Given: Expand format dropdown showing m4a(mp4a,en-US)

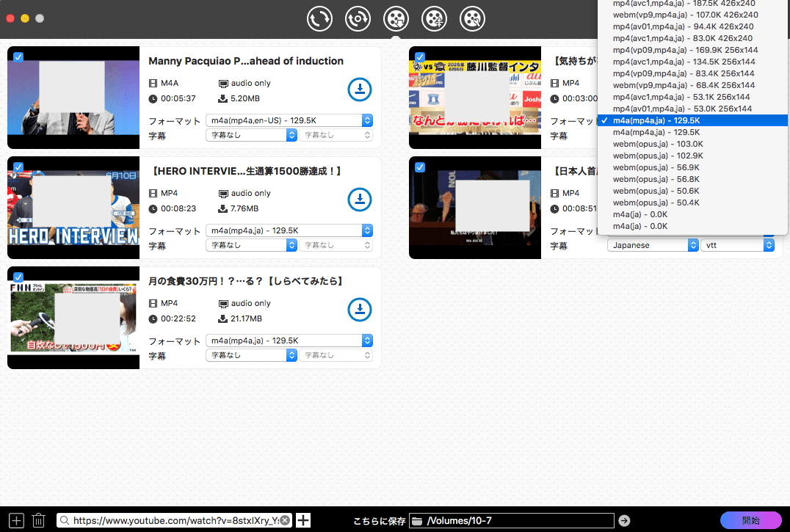Looking at the screenshot, I should [289, 120].
